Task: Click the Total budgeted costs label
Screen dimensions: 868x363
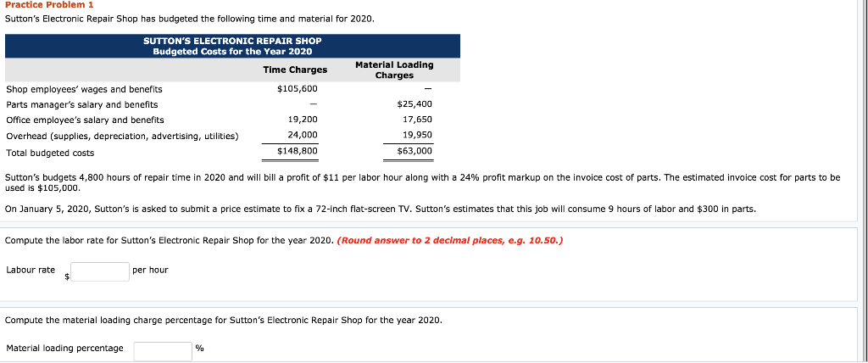Action: 50,153
